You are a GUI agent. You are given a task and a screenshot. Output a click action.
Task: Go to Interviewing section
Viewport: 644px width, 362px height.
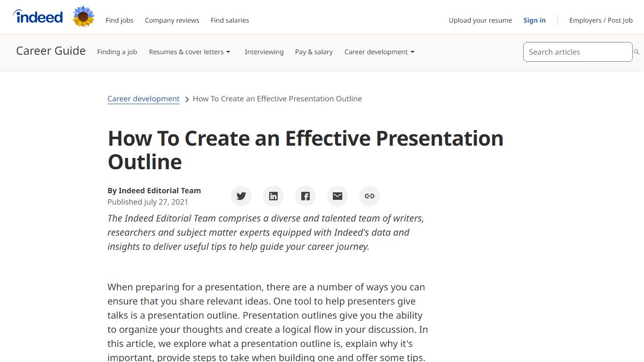click(264, 52)
